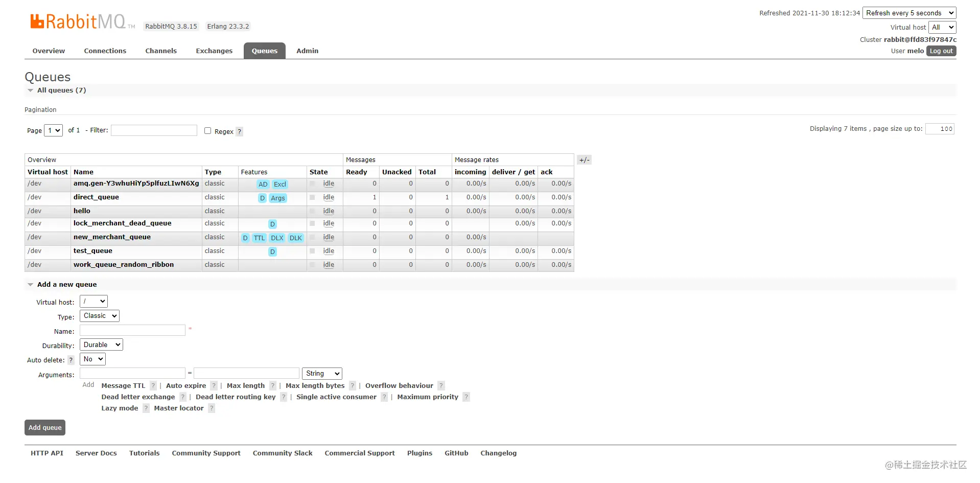Click the Message TTL argument shortcut

(123, 386)
